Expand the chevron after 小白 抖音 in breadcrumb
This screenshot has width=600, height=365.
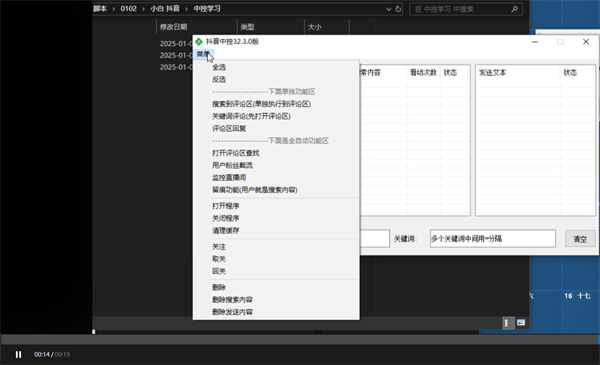pyautogui.click(x=187, y=9)
